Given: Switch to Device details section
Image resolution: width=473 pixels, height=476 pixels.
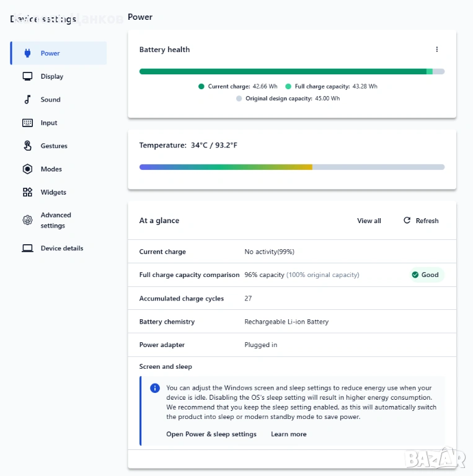Looking at the screenshot, I should pos(61,248).
